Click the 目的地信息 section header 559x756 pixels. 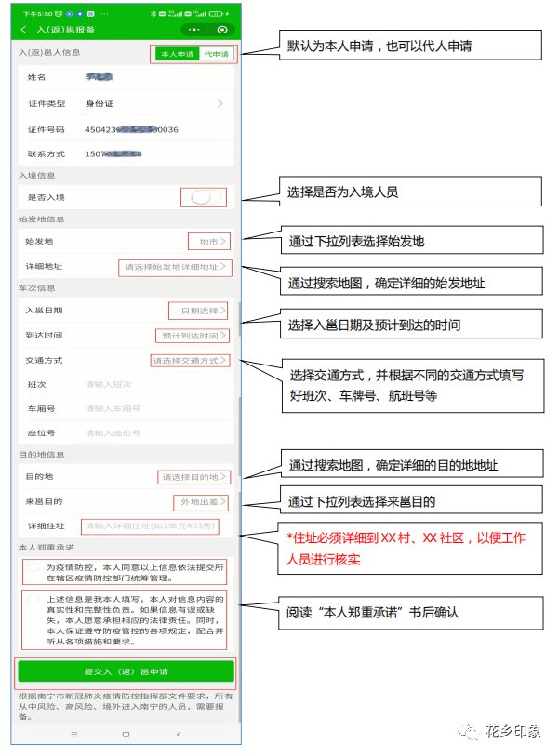[x=41, y=455]
